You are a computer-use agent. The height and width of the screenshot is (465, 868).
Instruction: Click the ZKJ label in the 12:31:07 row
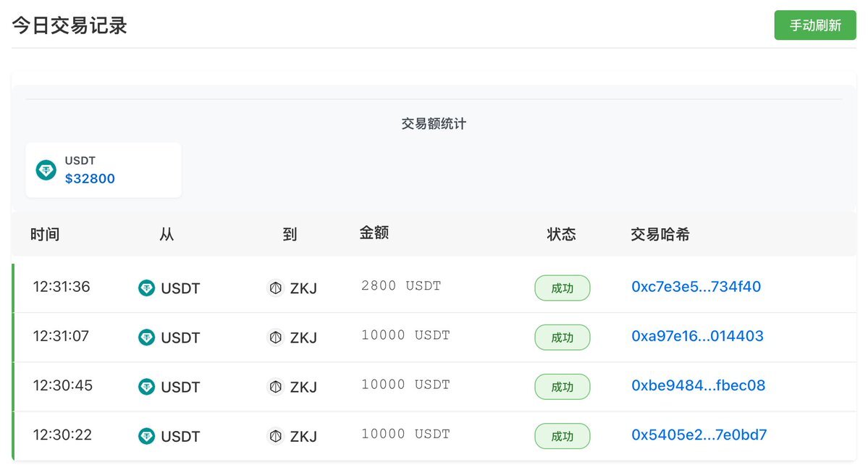point(303,338)
